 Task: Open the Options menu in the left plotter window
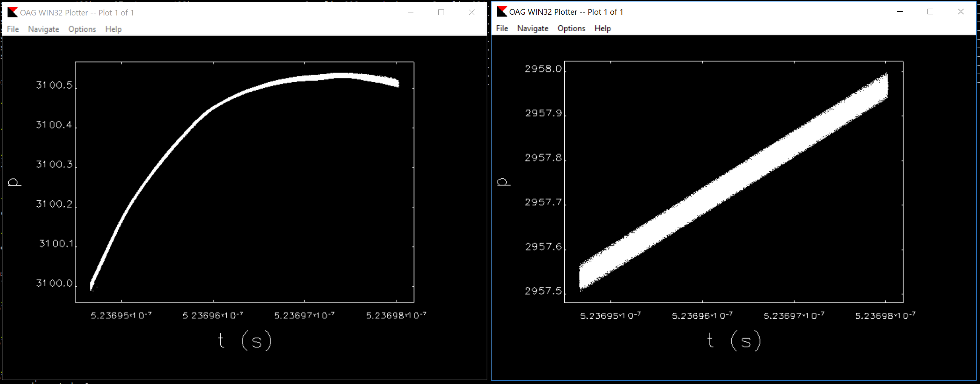click(x=82, y=29)
